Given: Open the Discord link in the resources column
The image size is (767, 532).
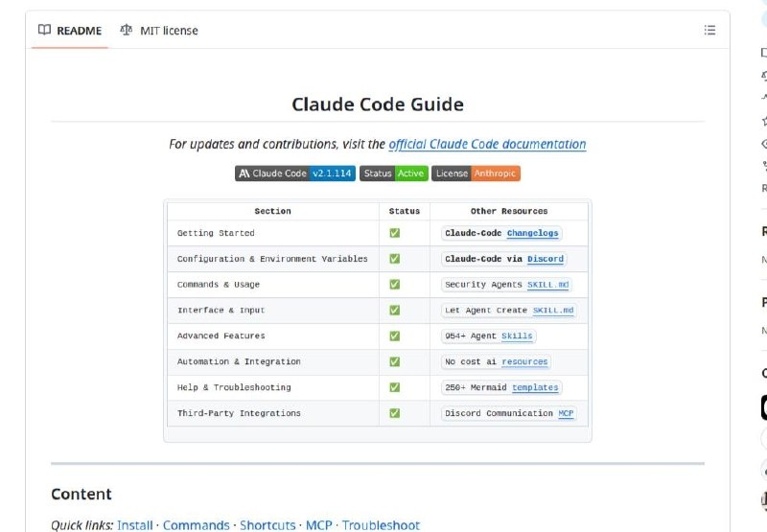Looking at the screenshot, I should coord(546,259).
